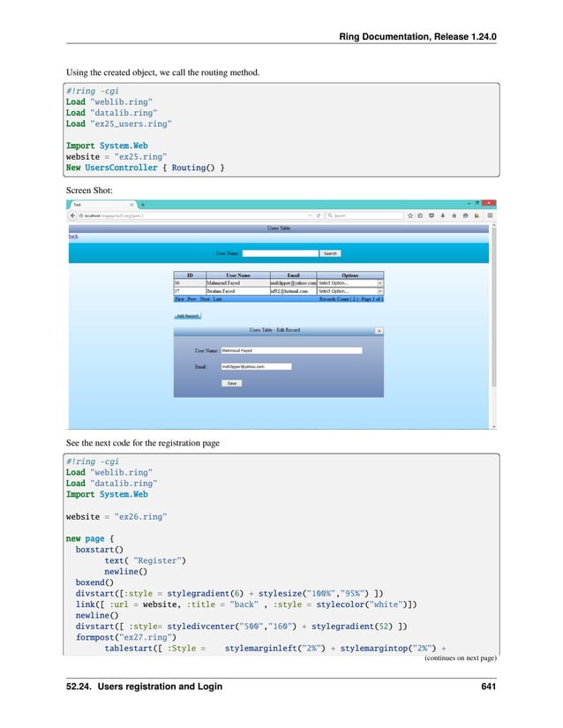Image resolution: width=563 pixels, height=728 pixels.
Task: Click the bookmark star icon
Action: click(409, 215)
